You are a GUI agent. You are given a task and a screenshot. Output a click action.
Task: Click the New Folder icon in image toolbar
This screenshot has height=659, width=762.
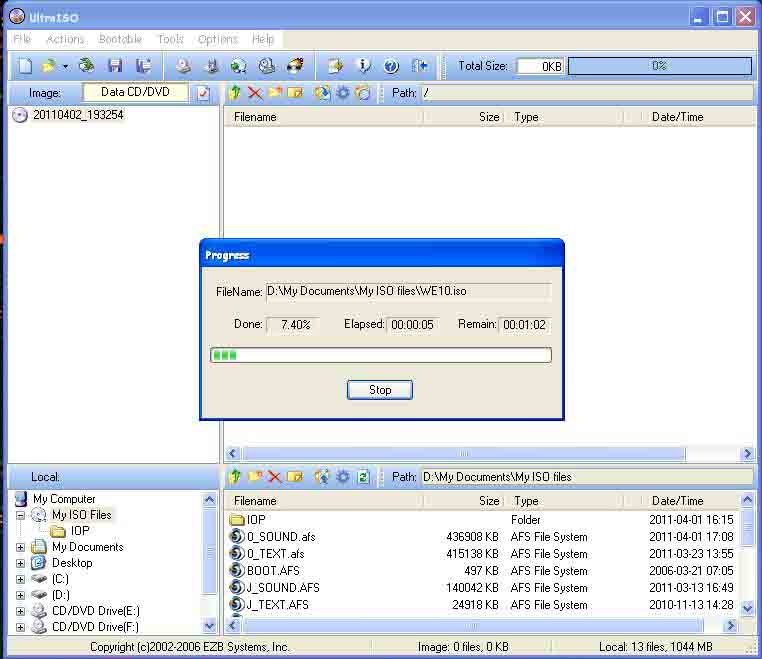275,92
